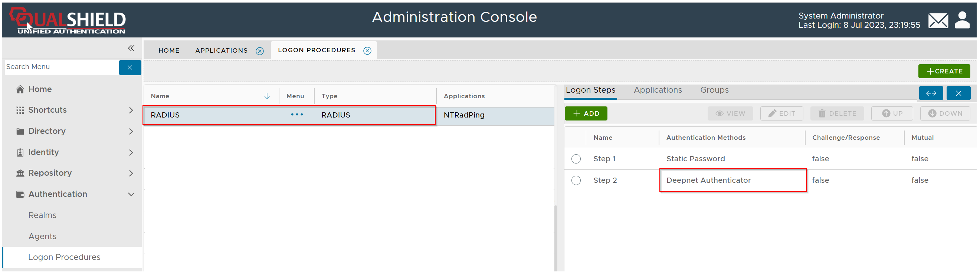Select the Step 1 radio button

pyautogui.click(x=576, y=159)
